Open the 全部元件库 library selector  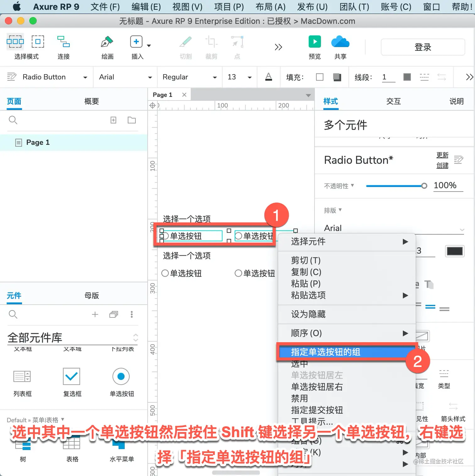tap(73, 338)
